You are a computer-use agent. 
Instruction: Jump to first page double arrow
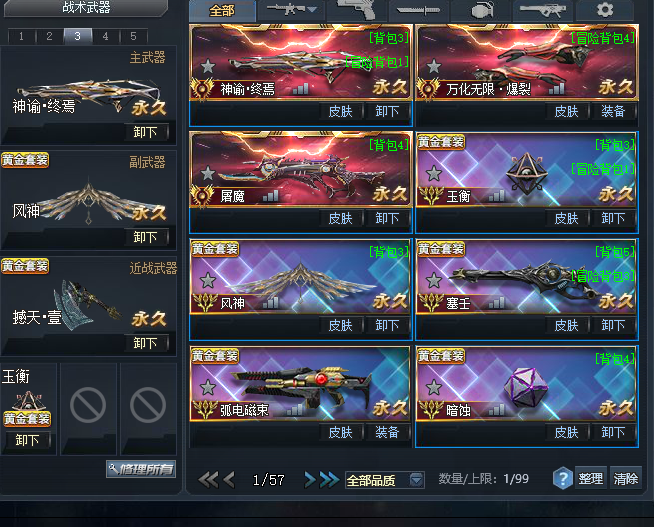click(x=208, y=480)
